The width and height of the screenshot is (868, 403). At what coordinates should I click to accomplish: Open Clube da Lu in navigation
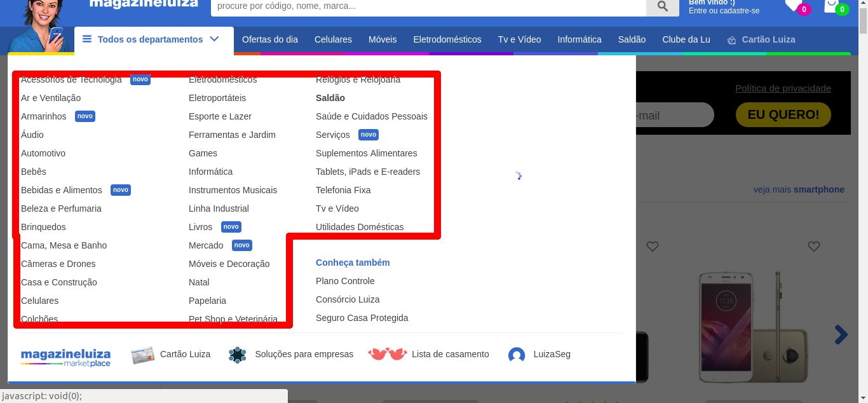click(x=686, y=39)
